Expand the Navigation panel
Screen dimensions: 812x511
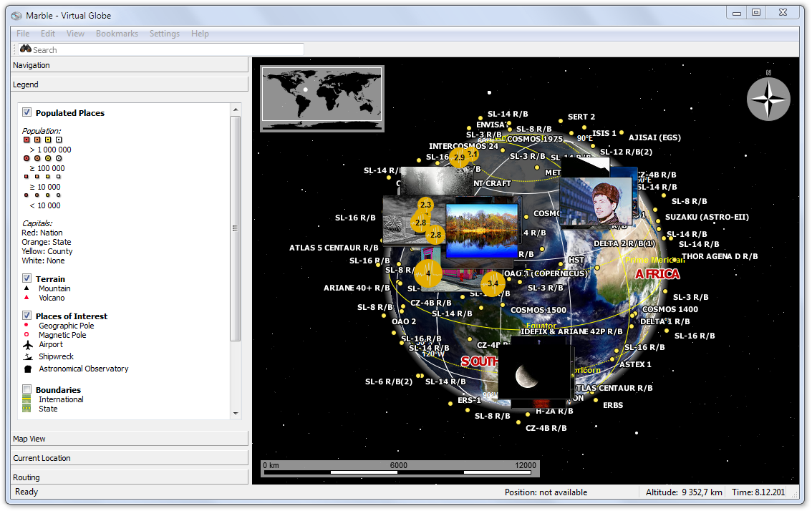point(130,65)
